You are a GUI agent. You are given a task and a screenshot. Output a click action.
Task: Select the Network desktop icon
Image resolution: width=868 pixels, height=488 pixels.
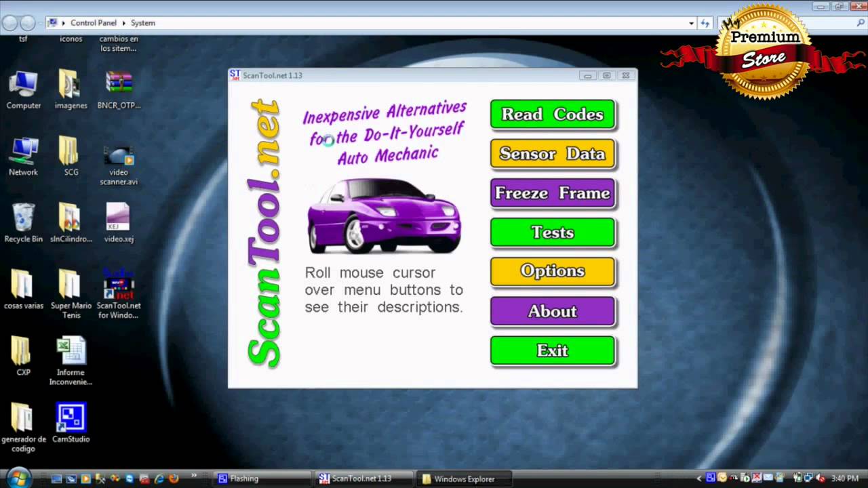coord(24,157)
